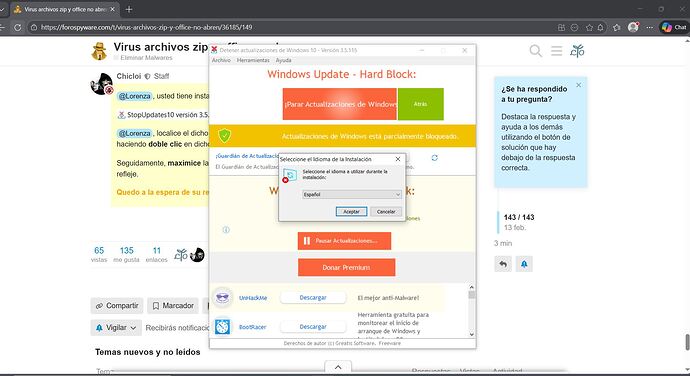Click the lock icon in the address bar
Viewport: 690px width, 376px height.
tap(34, 27)
